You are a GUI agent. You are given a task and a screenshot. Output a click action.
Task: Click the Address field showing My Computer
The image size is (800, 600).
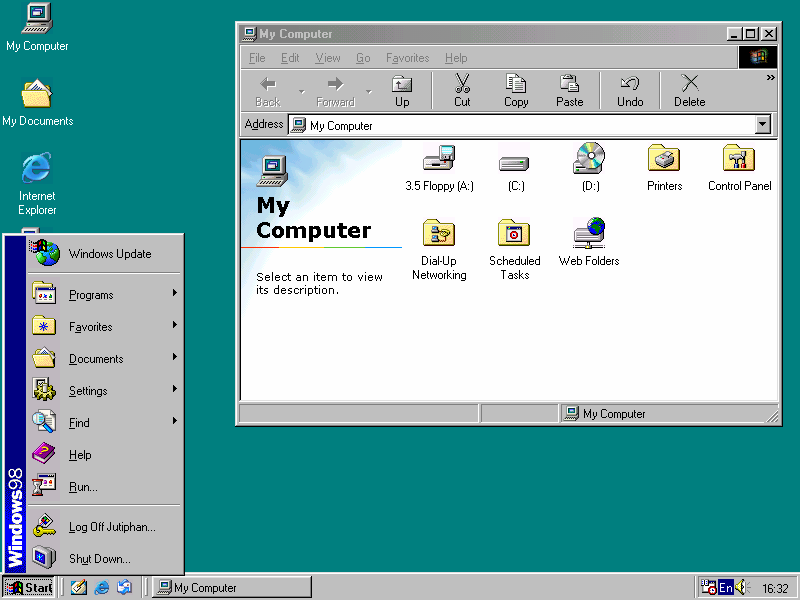[x=521, y=124]
